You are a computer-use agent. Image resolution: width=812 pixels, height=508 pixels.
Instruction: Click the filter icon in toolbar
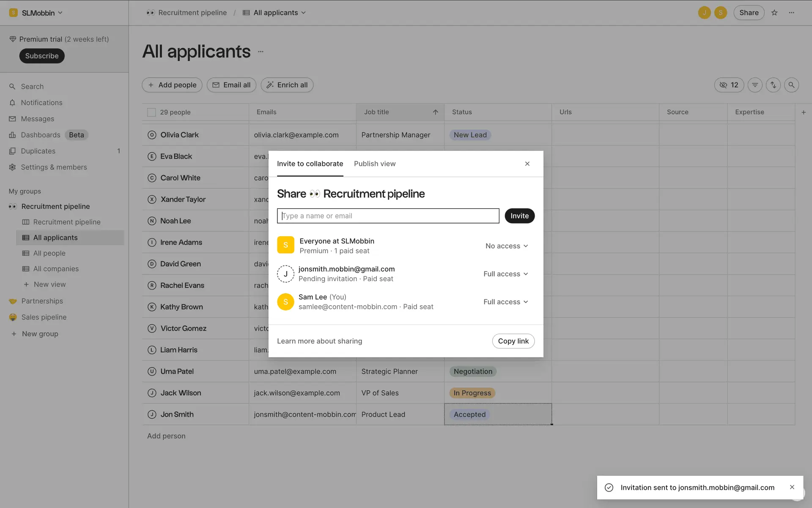(x=755, y=85)
